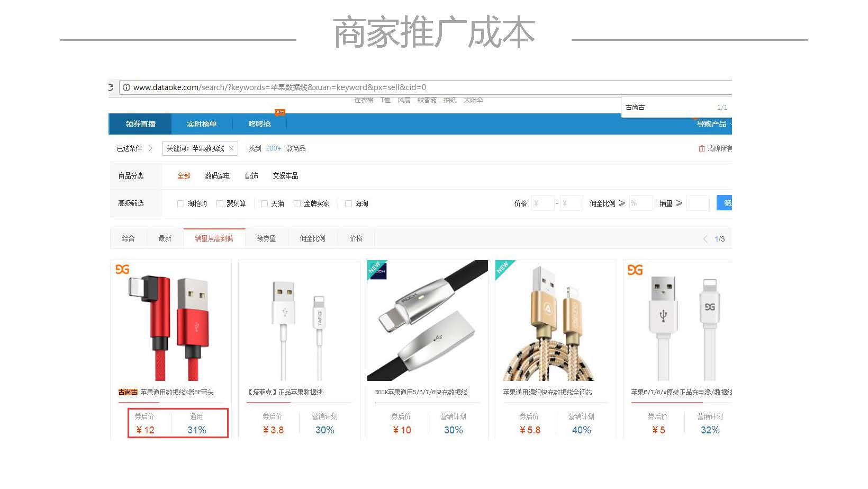This screenshot has width=868, height=489.
Task: Expand the 导购产品 dropdown menu
Action: 714,124
